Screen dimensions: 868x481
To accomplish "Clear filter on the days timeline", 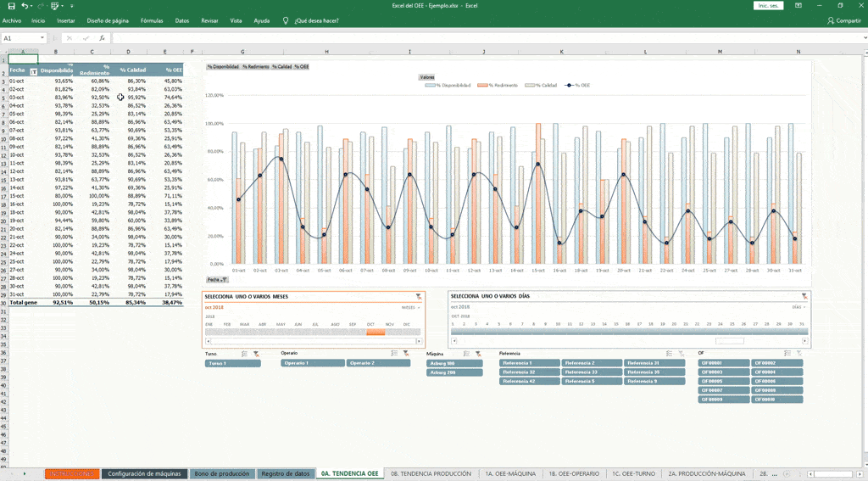I will click(x=804, y=296).
